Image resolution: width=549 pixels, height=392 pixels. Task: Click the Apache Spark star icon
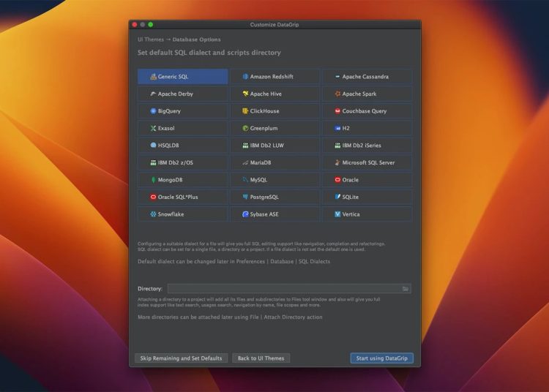pyautogui.click(x=337, y=94)
